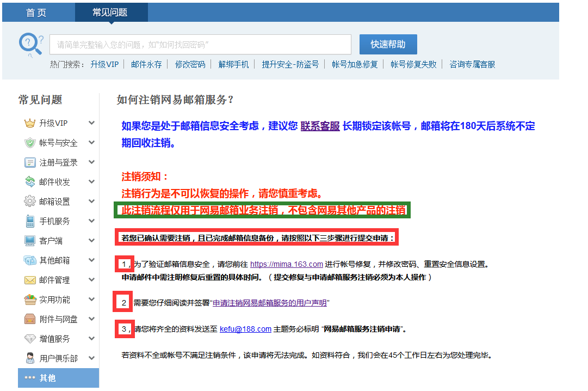
Task: Click the gear icon beside 邮箱设置
Action: coord(29,201)
